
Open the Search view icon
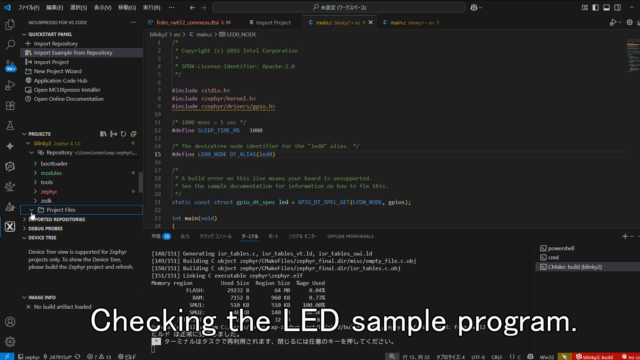tap(10, 44)
